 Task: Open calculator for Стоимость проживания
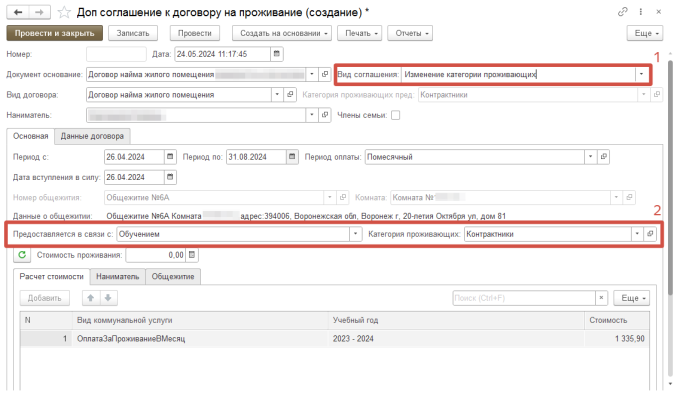coord(192,255)
